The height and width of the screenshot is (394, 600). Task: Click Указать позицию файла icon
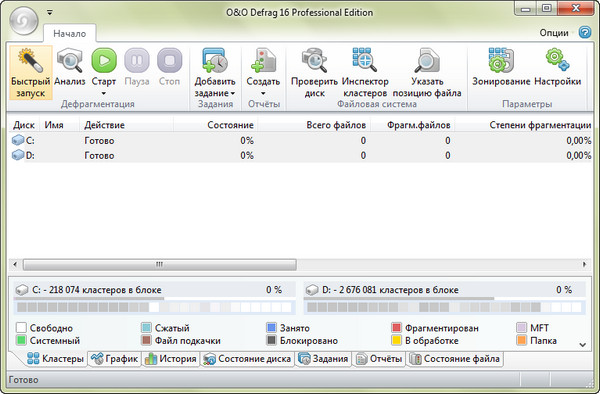tap(427, 60)
